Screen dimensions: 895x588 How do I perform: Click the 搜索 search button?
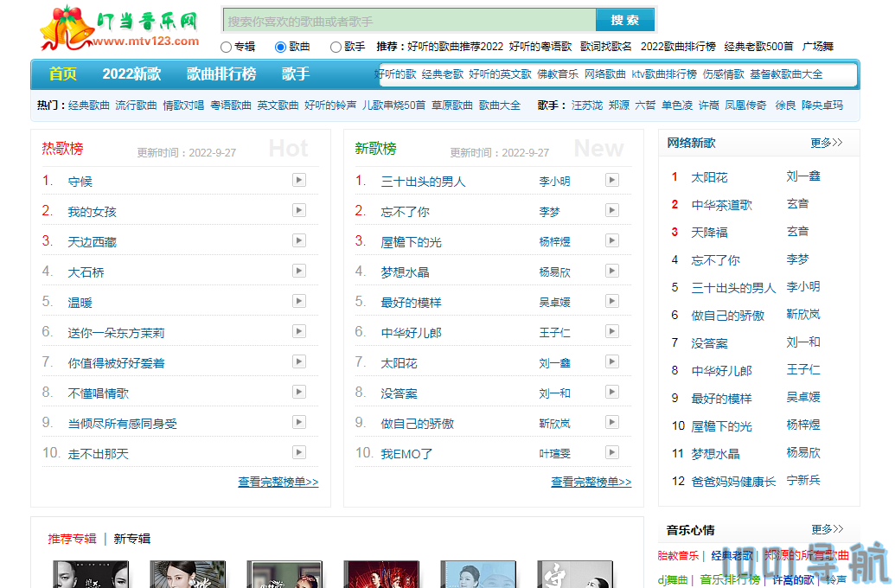click(624, 21)
